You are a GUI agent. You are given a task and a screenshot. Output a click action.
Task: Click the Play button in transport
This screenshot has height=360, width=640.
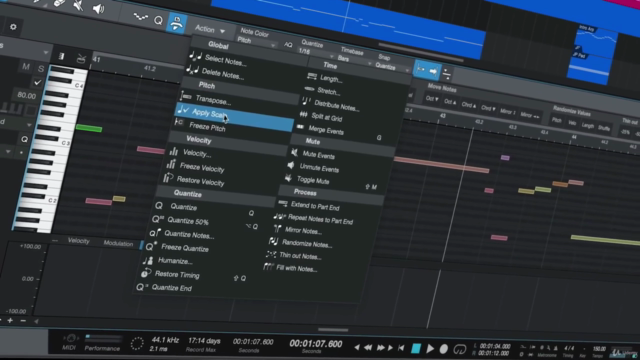(x=430, y=349)
